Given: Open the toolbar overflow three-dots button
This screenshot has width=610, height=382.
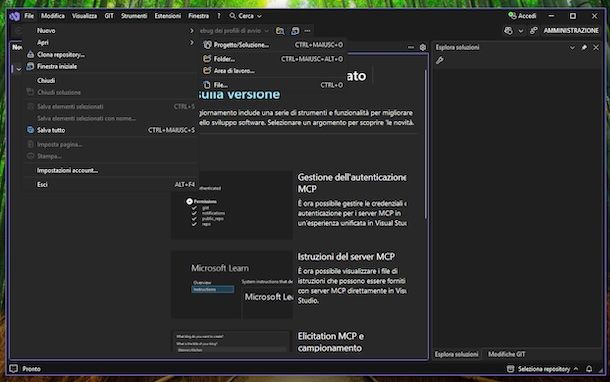Looking at the screenshot, I should coord(308,31).
